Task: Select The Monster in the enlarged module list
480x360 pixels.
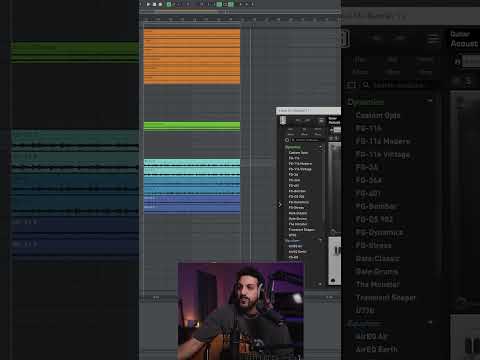Action: point(377,284)
